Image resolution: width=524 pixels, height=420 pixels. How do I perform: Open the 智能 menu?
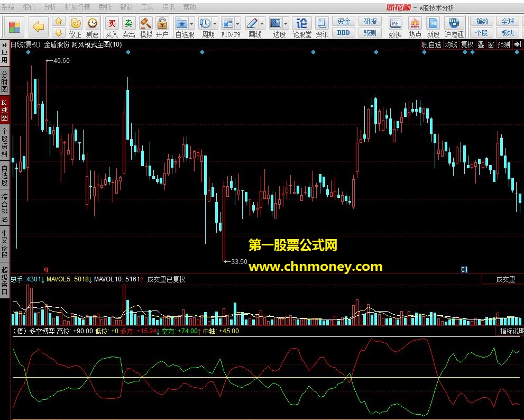pos(126,7)
